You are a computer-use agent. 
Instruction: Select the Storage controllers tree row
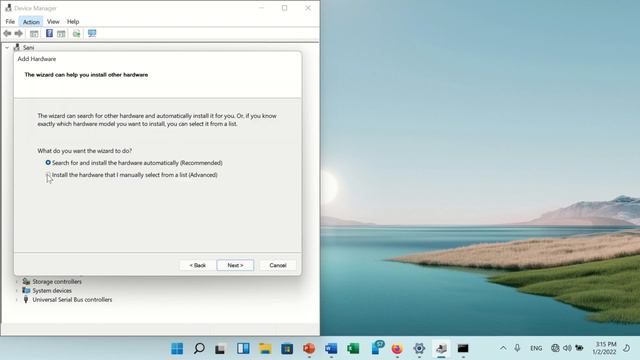(x=57, y=282)
